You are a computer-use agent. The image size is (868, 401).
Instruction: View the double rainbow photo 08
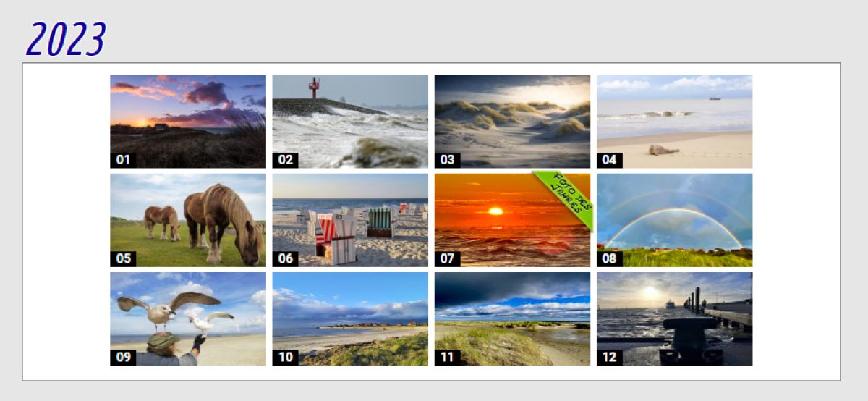tap(674, 220)
